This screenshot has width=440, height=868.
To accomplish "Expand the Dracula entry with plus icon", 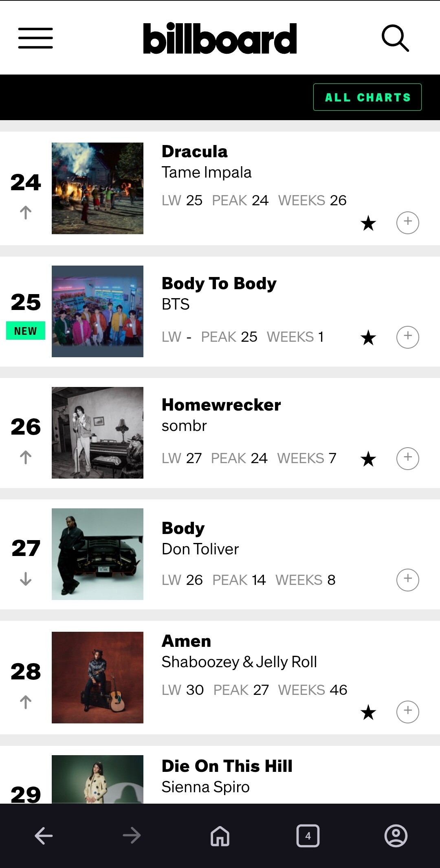I will (x=407, y=223).
